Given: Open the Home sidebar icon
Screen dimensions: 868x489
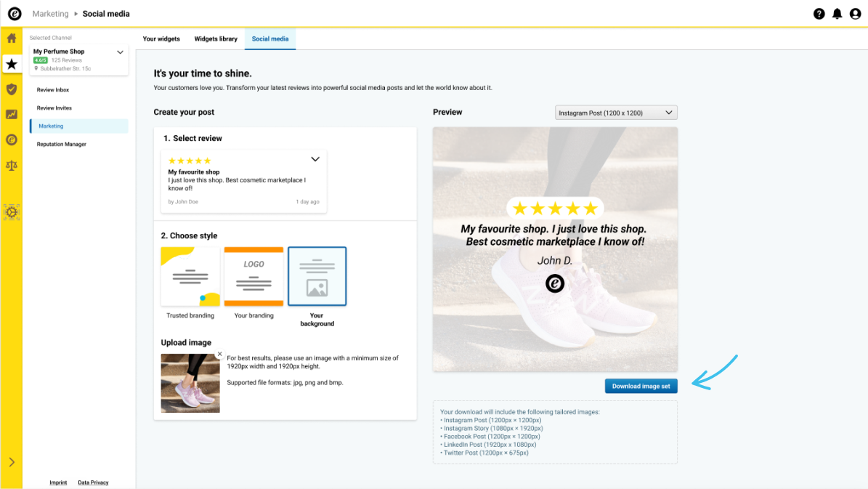Looking at the screenshot, I should [x=12, y=39].
